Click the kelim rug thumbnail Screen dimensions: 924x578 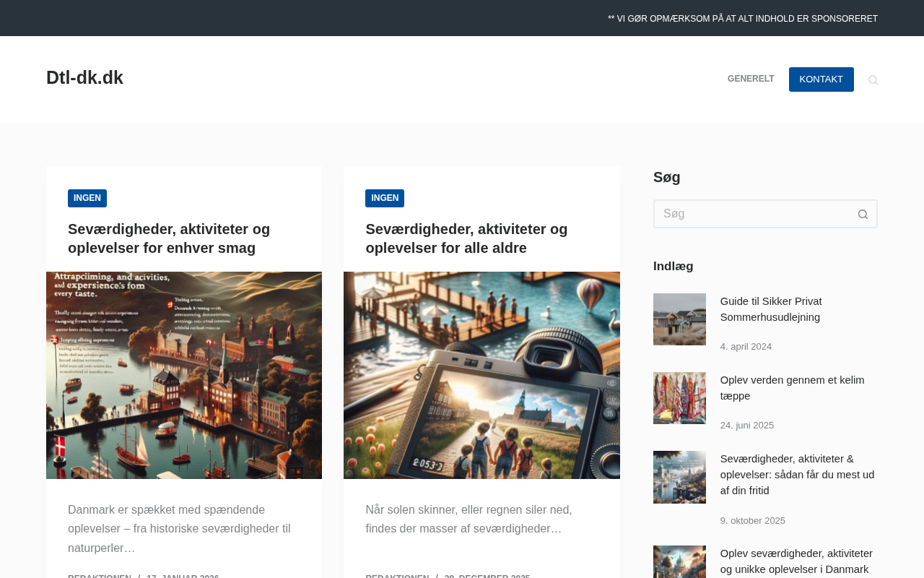(679, 398)
